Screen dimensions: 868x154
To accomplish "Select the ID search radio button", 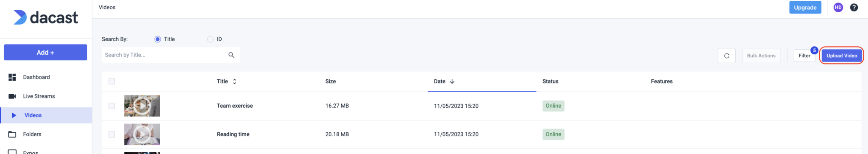I will 210,39.
